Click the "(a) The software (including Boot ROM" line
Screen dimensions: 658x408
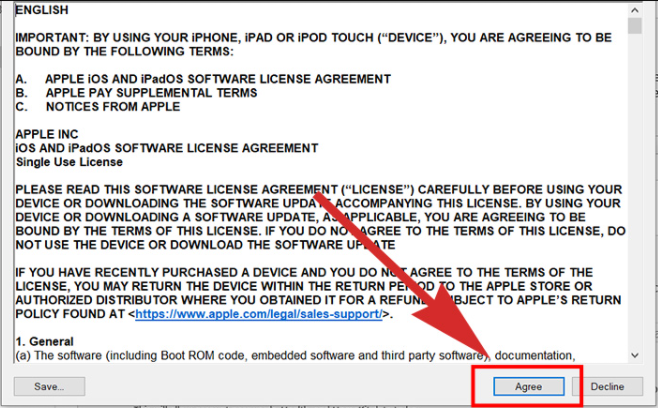coord(295,356)
